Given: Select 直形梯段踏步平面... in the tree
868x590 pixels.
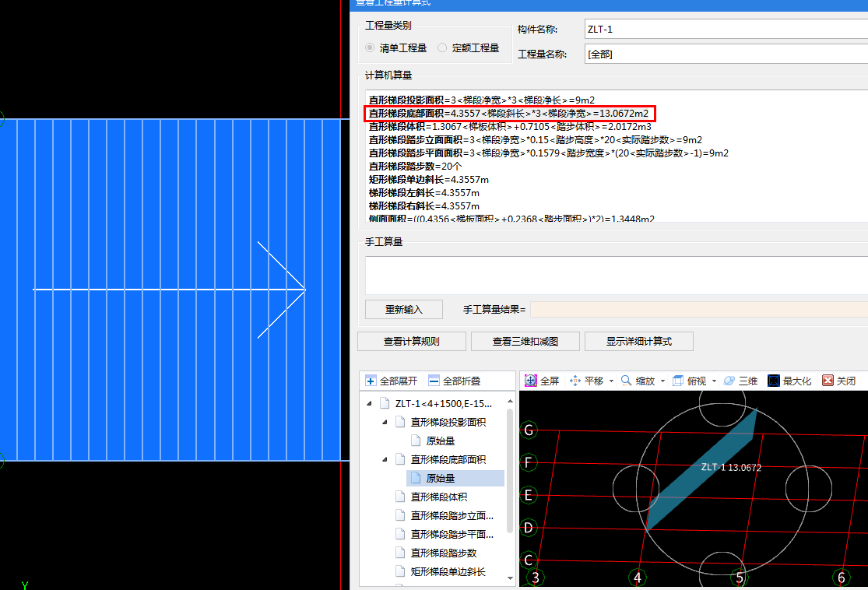Looking at the screenshot, I should point(452,534).
